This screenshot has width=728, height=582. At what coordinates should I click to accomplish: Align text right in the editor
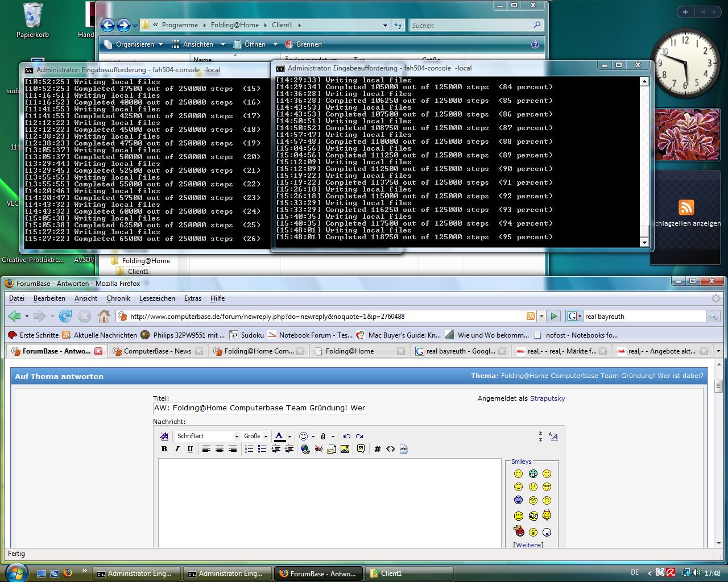(x=232, y=449)
